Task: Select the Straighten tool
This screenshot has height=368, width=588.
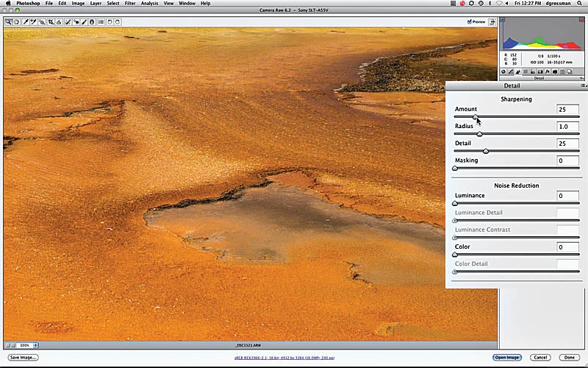Action: point(60,22)
